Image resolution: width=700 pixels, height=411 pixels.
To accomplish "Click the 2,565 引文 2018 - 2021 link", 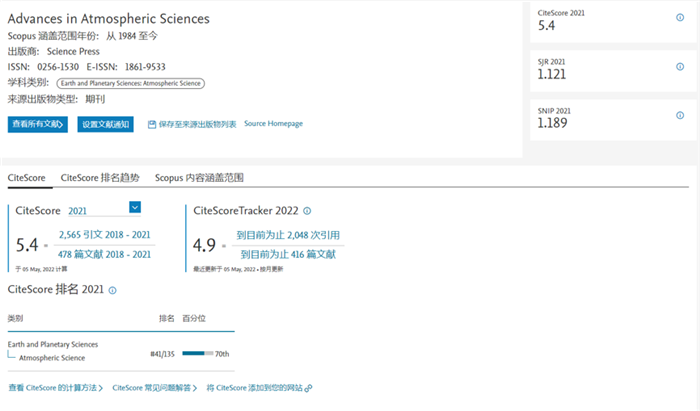I will 104,233.
